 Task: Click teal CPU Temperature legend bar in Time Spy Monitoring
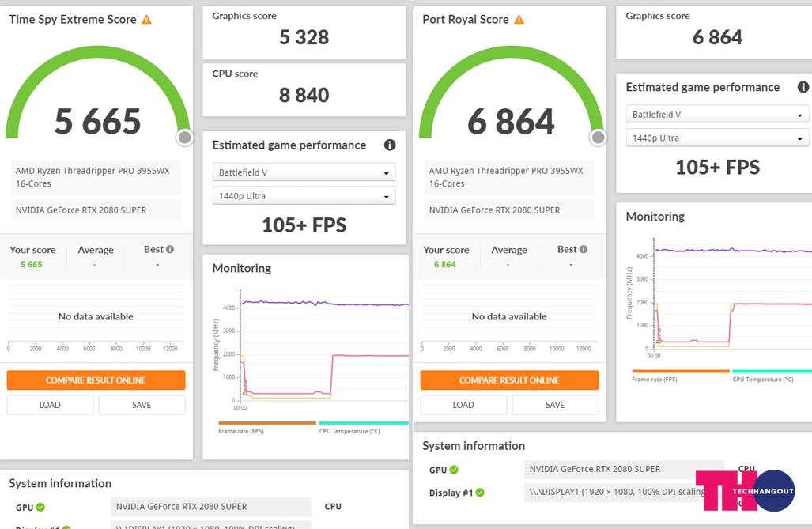(x=364, y=423)
